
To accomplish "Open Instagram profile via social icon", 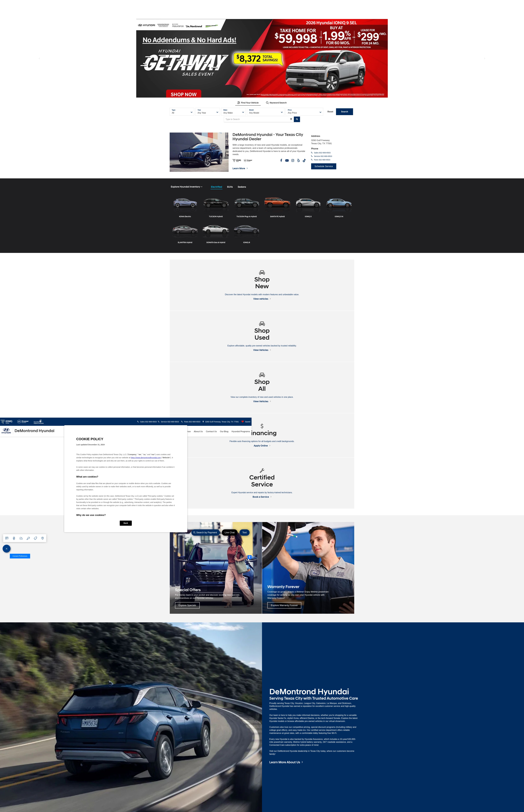I will point(293,161).
